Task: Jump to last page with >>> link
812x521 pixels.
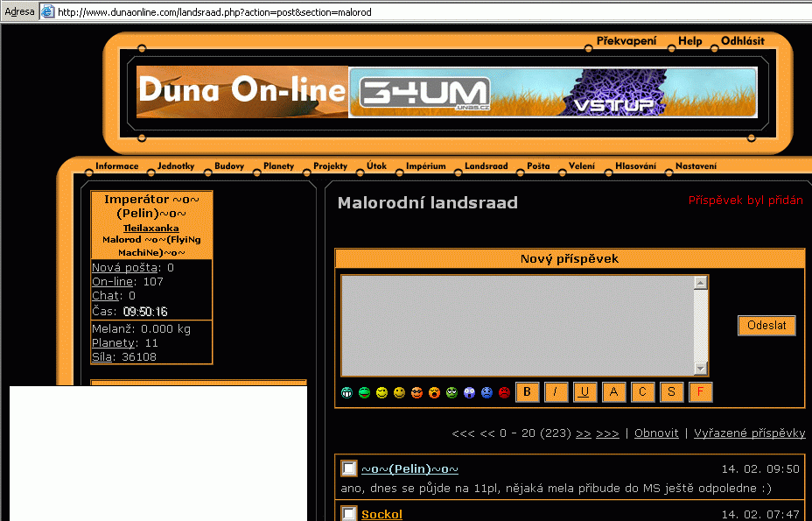Action: click(607, 433)
